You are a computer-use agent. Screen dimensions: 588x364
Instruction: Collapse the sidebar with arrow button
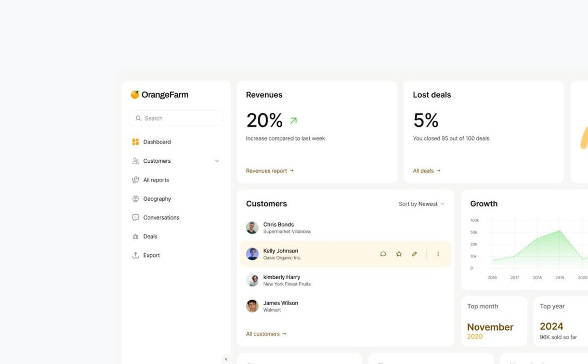click(226, 359)
